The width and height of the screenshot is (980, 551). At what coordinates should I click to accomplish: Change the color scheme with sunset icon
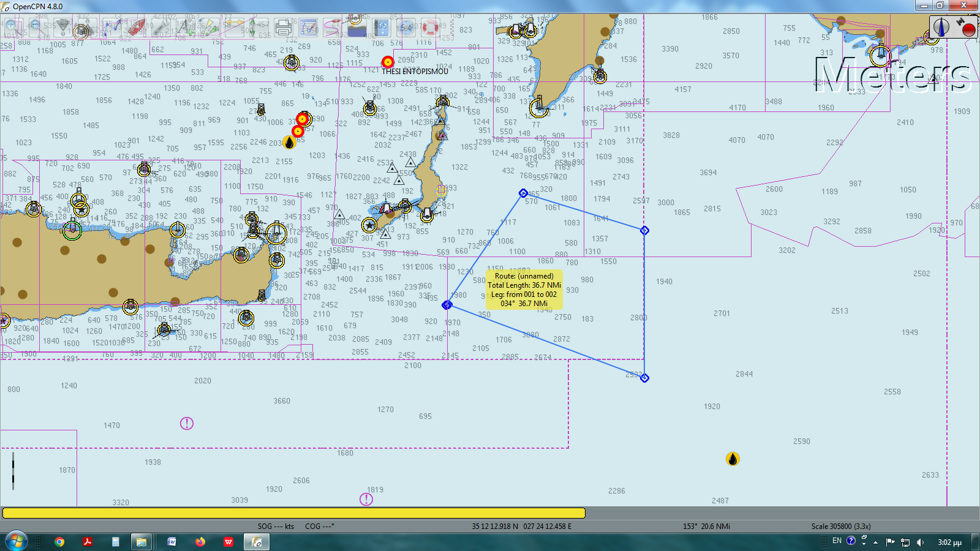[356, 27]
